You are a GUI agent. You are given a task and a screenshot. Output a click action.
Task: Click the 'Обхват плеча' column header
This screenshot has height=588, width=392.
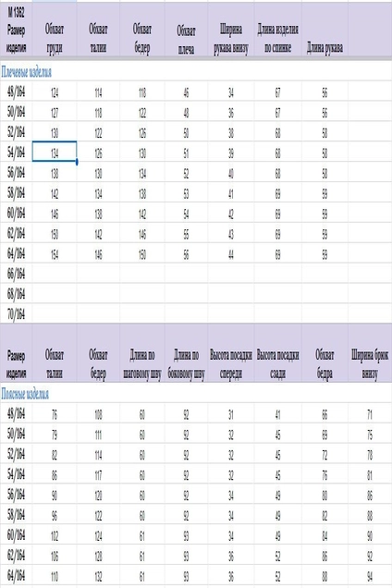[x=186, y=40]
